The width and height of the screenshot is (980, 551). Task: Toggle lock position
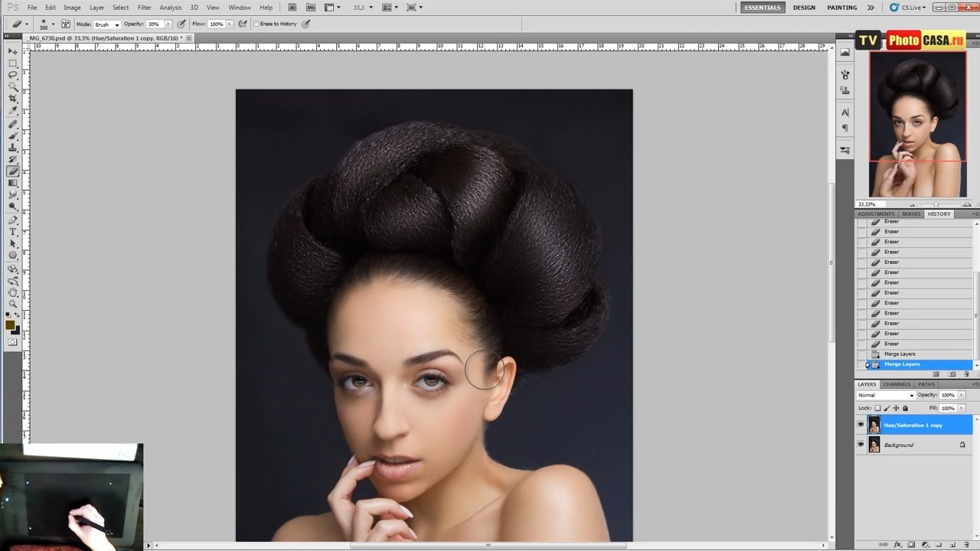pyautogui.click(x=896, y=408)
